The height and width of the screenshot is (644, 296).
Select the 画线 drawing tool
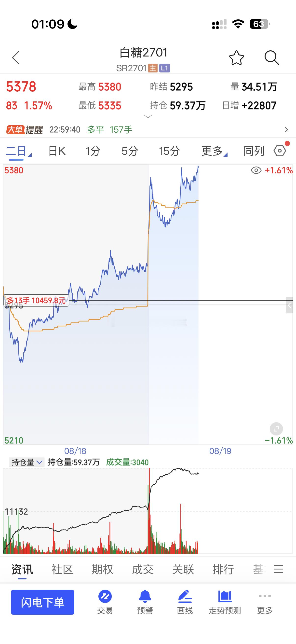[x=185, y=597]
